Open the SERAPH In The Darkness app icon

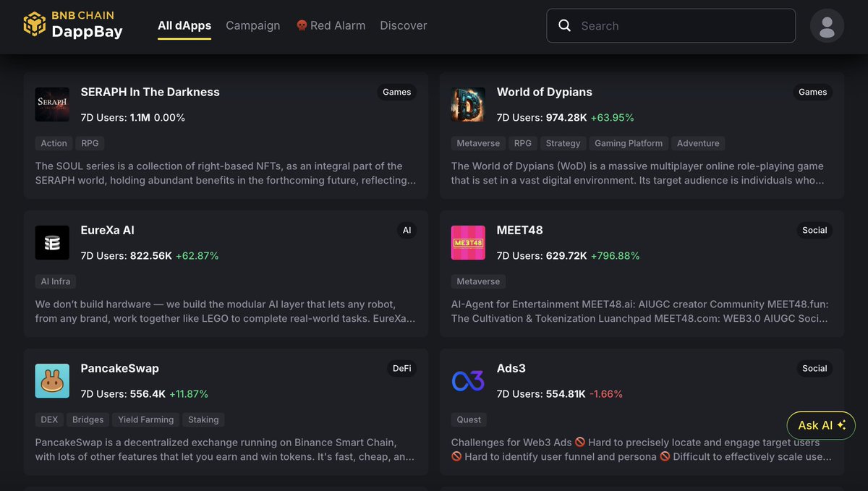(52, 105)
